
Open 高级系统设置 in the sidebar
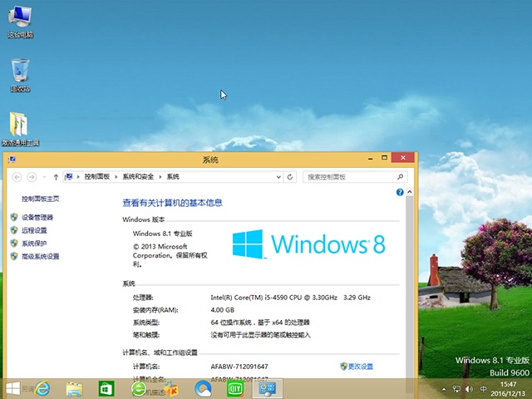[x=41, y=256]
